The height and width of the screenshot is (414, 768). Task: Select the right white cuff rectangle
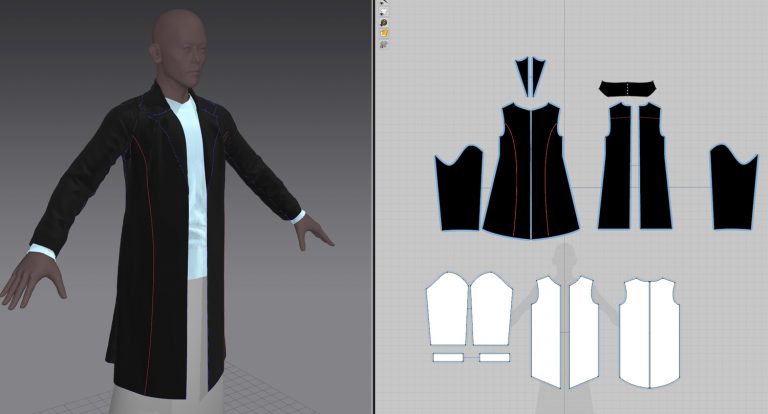coord(494,358)
